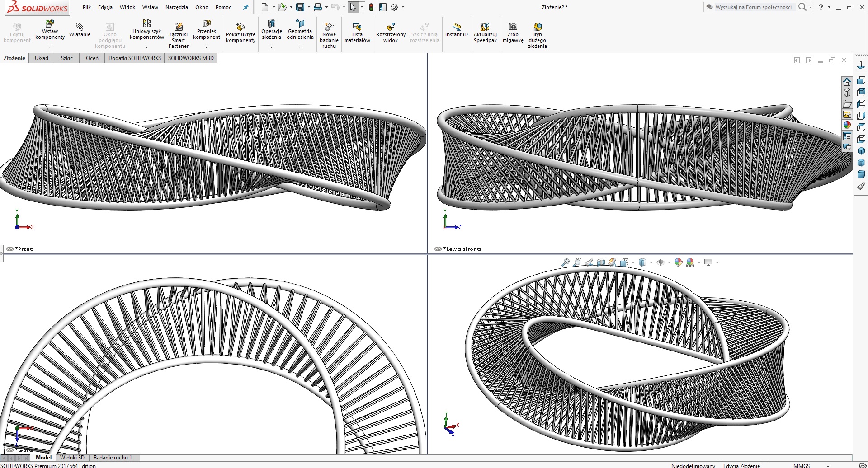Open the Lista materiałów tool
Image resolution: width=868 pixels, height=468 pixels.
[357, 32]
